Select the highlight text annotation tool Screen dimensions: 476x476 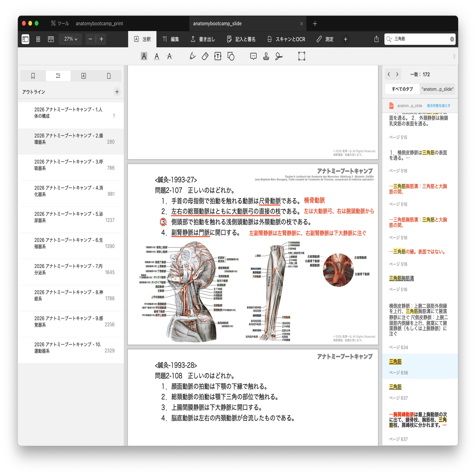pyautogui.click(x=144, y=56)
